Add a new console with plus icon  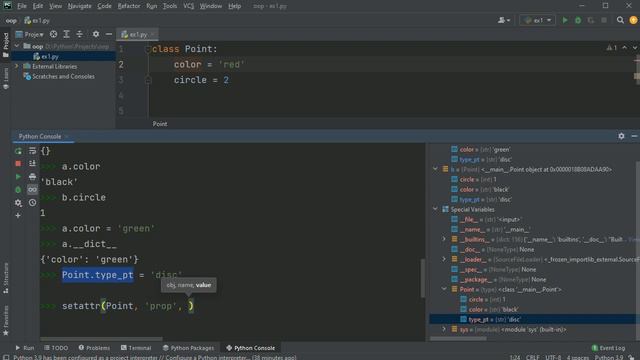tap(18, 215)
